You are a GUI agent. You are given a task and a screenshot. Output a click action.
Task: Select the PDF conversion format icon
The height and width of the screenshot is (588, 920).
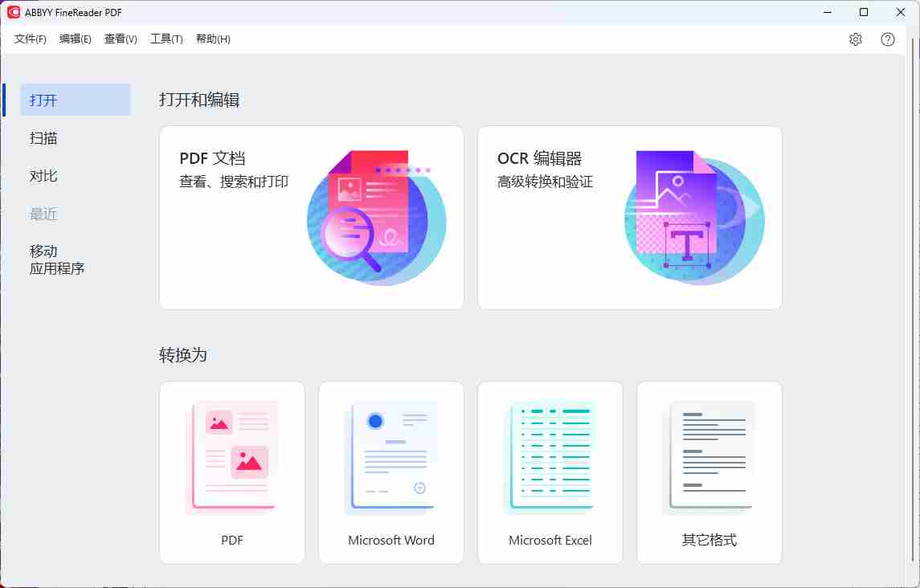[x=231, y=458]
